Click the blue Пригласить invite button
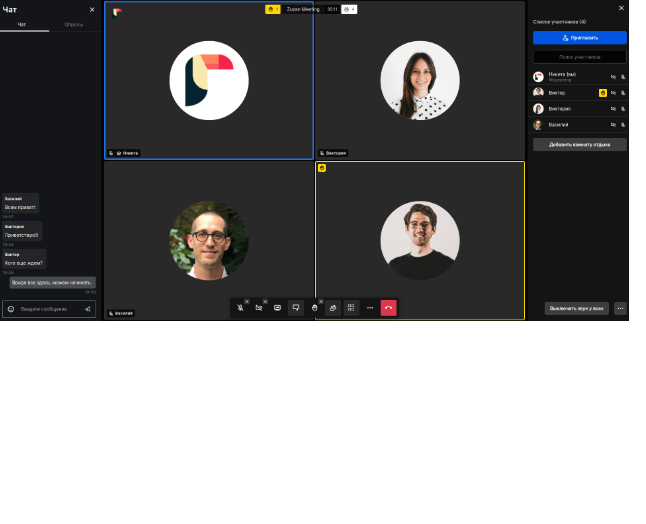Image resolution: width=646 pixels, height=524 pixels. tap(580, 38)
